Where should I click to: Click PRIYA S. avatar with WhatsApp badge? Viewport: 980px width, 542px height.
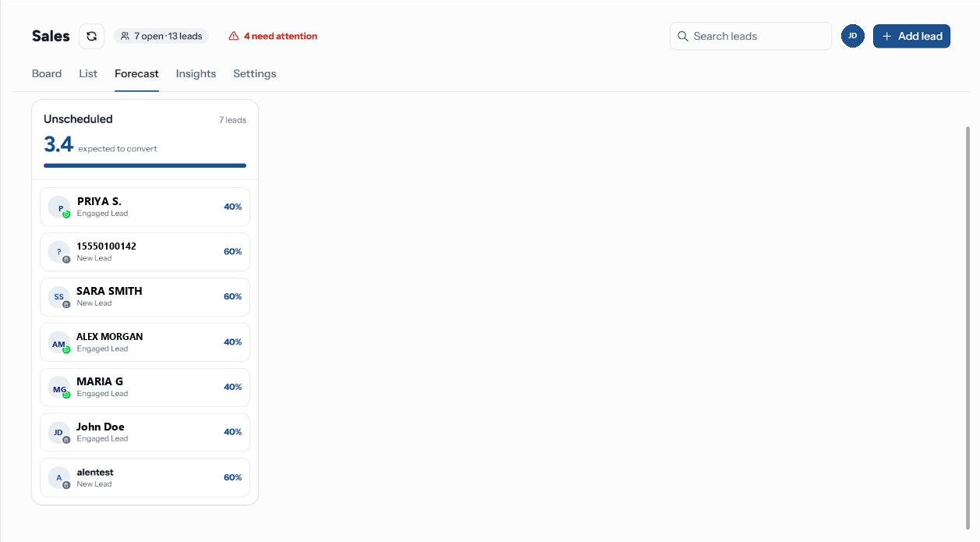(x=59, y=207)
